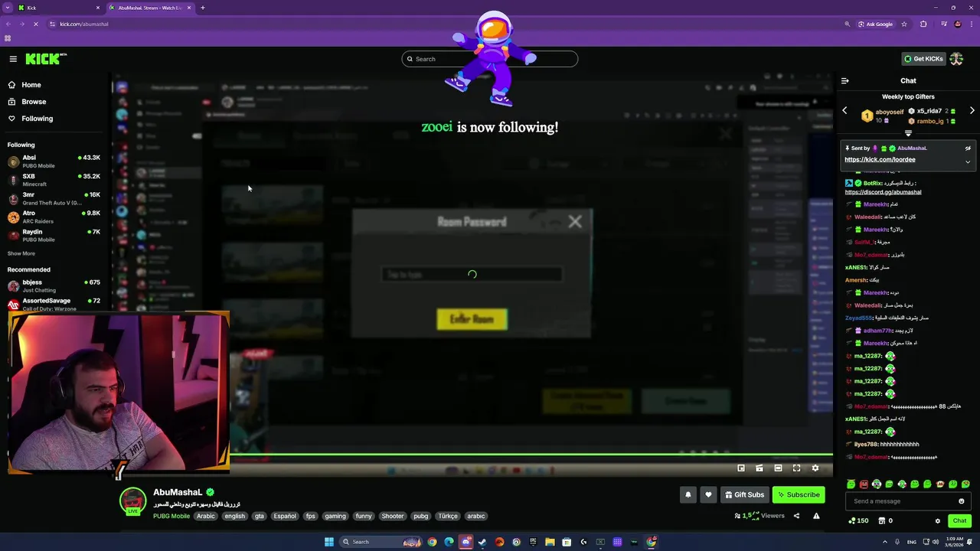980x551 pixels.
Task: Click the Kick search field
Action: click(490, 59)
